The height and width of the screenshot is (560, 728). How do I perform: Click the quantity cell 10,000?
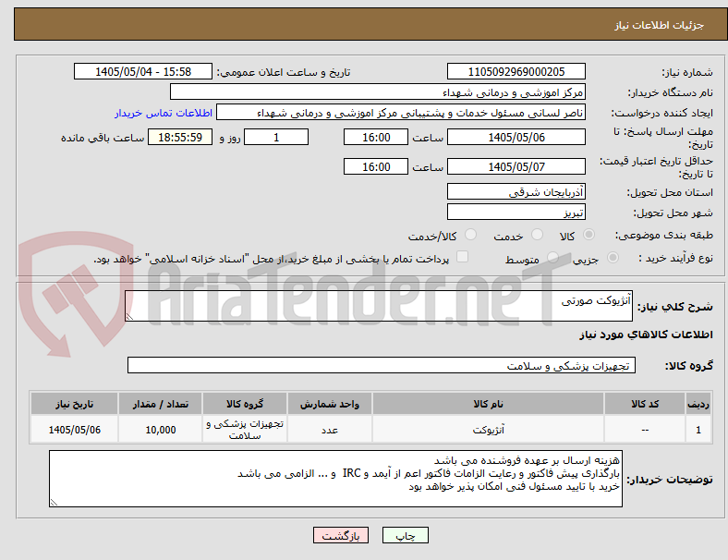[160, 430]
